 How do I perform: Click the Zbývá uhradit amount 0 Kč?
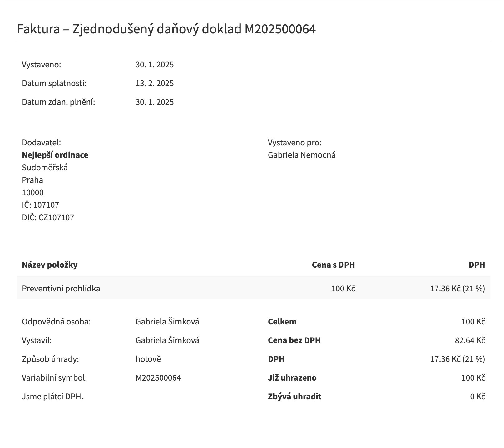[x=477, y=397]
